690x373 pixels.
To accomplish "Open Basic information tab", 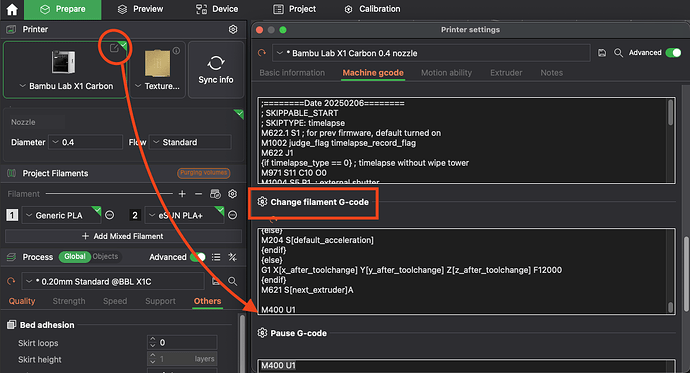I will (292, 73).
